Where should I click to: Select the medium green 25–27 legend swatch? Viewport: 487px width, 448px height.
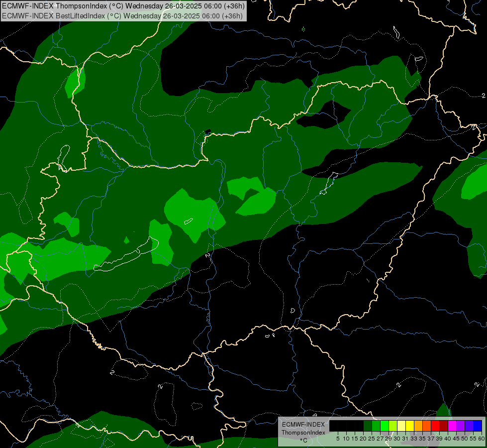376,426
